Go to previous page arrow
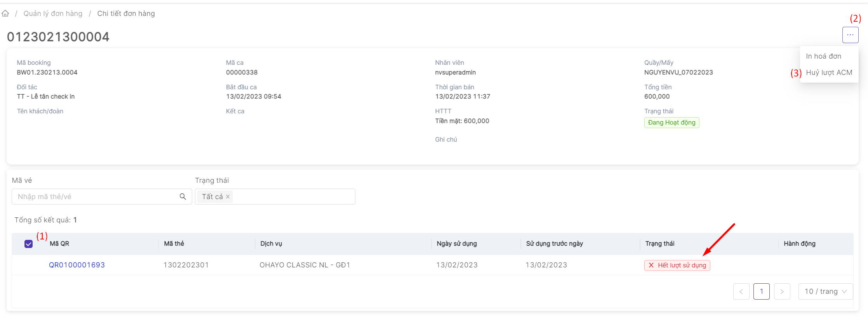Image resolution: width=868 pixels, height=326 pixels. coord(741,291)
